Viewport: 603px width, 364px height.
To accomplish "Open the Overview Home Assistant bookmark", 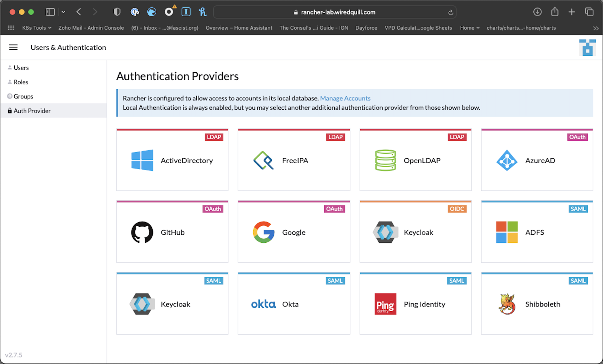I will point(239,28).
